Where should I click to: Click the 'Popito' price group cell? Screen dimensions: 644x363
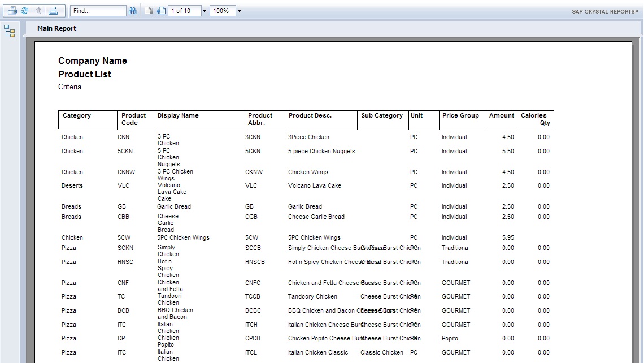[x=450, y=338]
